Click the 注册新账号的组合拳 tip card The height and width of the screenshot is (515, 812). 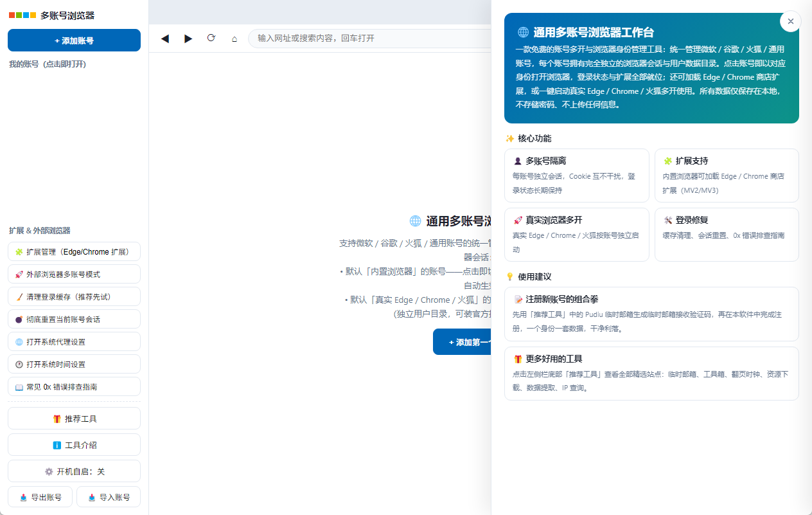(651, 314)
